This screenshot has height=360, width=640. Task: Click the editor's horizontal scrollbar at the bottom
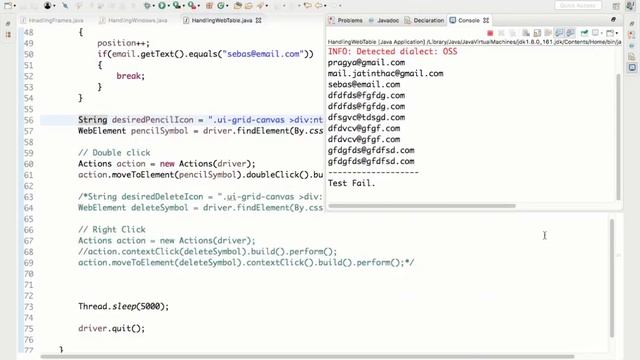pos(307,357)
